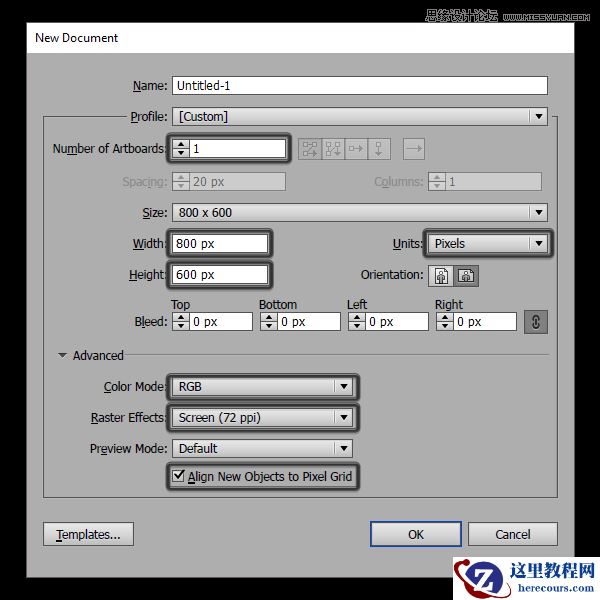The image size is (600, 600).
Task: Open the Color Mode dropdown
Action: (262, 386)
